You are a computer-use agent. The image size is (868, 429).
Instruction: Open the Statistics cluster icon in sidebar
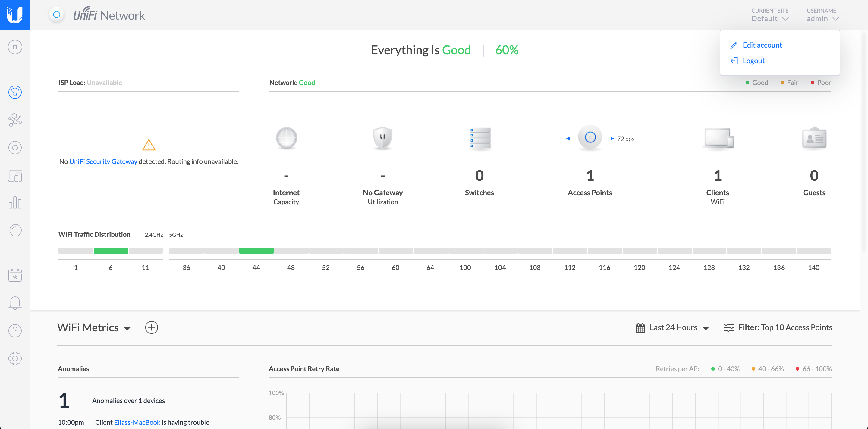15,120
